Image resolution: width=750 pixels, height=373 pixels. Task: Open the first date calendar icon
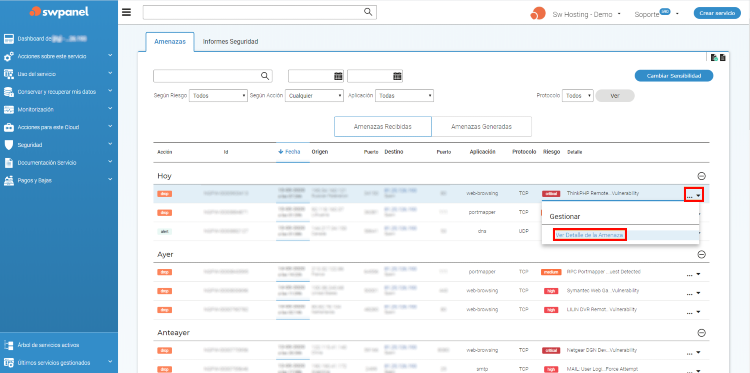tap(338, 76)
